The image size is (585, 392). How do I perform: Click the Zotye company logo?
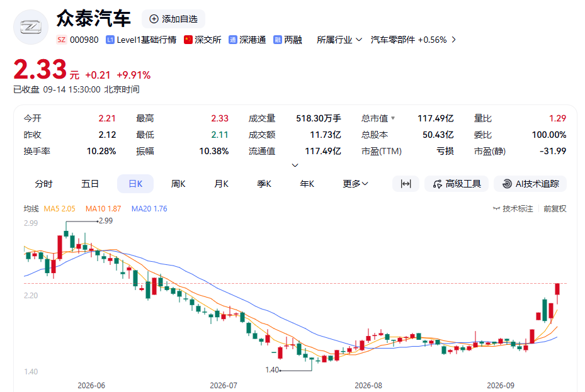[31, 27]
